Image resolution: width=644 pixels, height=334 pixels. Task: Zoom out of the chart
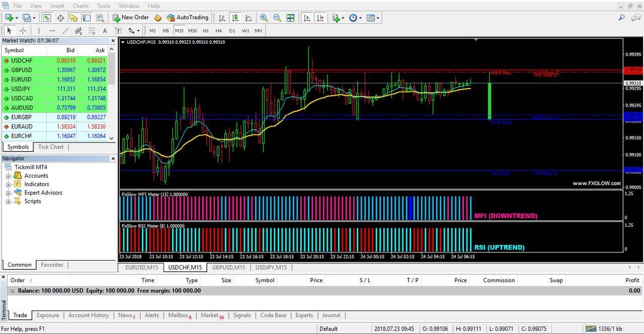277,18
